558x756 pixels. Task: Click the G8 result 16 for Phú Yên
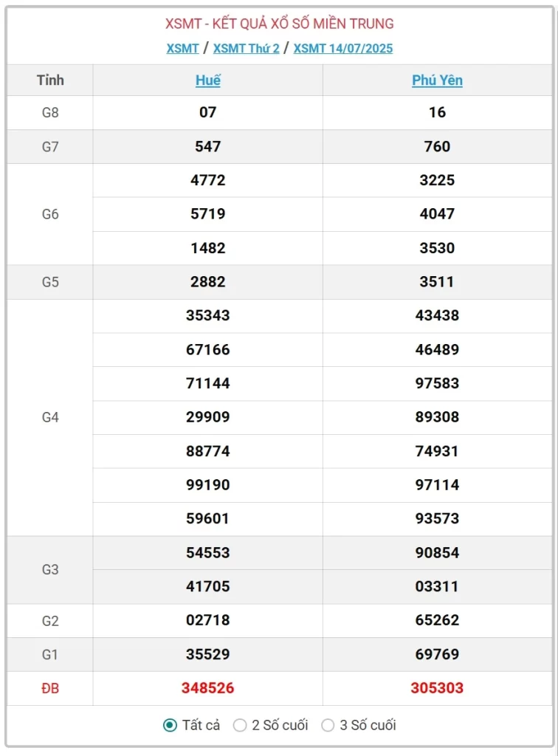pos(437,112)
